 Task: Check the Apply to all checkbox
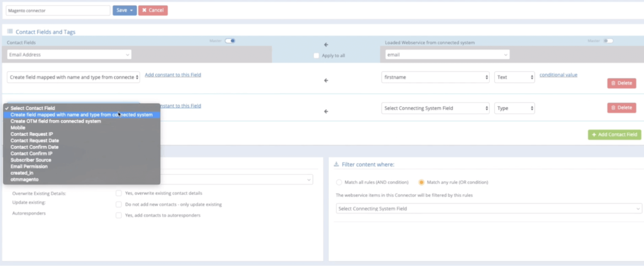[x=316, y=55]
